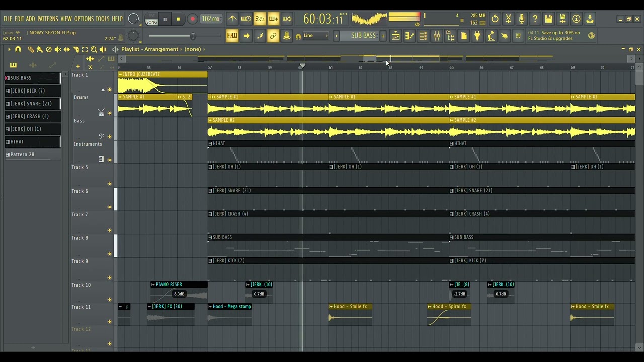This screenshot has height=362, width=644.
Task: Open the ADD menu
Action: (x=31, y=19)
